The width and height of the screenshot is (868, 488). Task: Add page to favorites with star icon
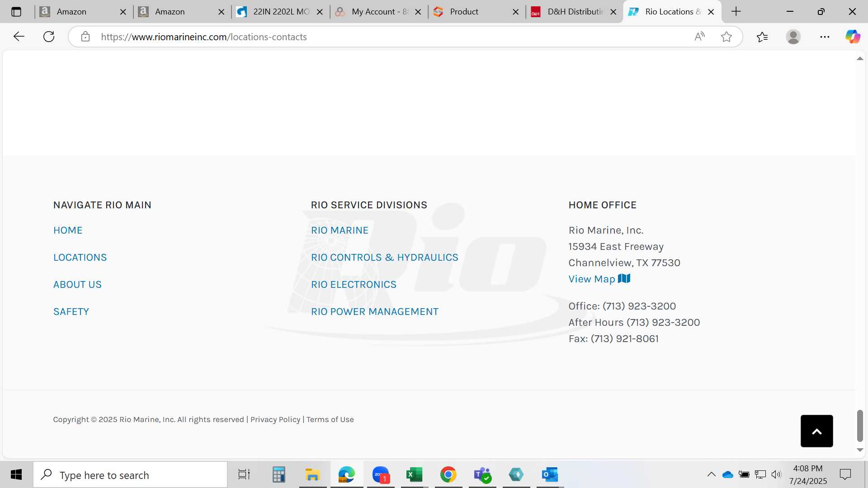(x=726, y=37)
